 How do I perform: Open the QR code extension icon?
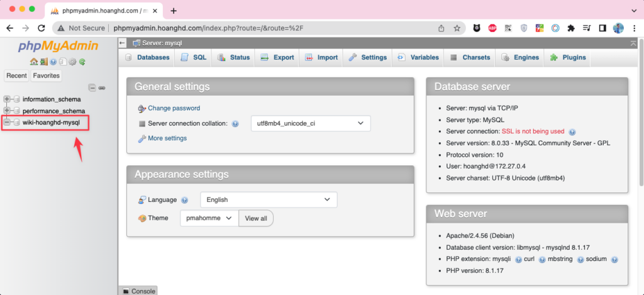[508, 28]
